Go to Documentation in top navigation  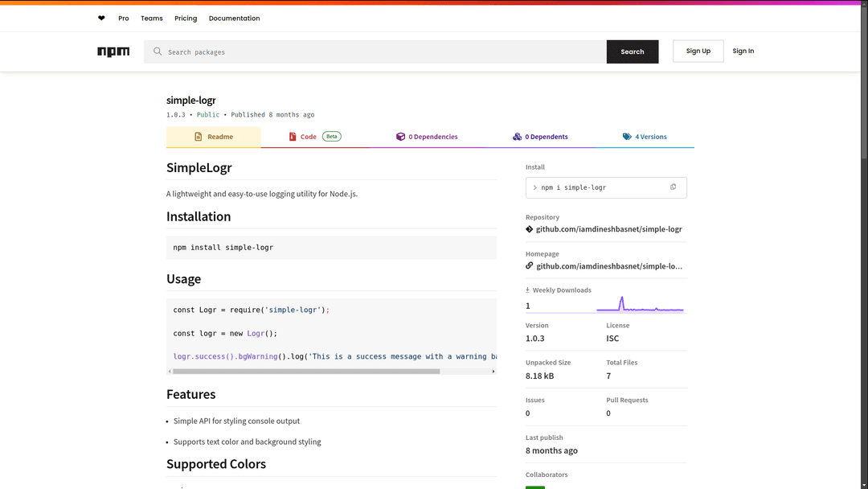[x=234, y=18]
